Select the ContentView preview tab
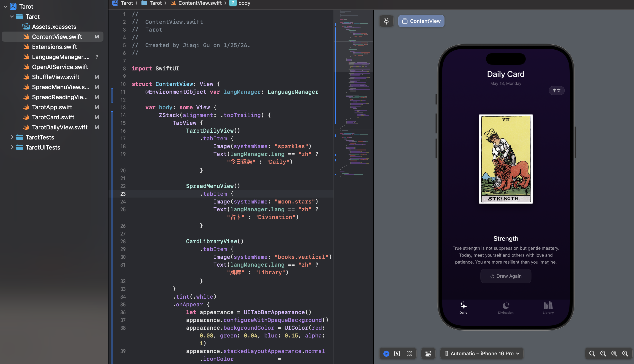This screenshot has height=364, width=634. (x=421, y=21)
